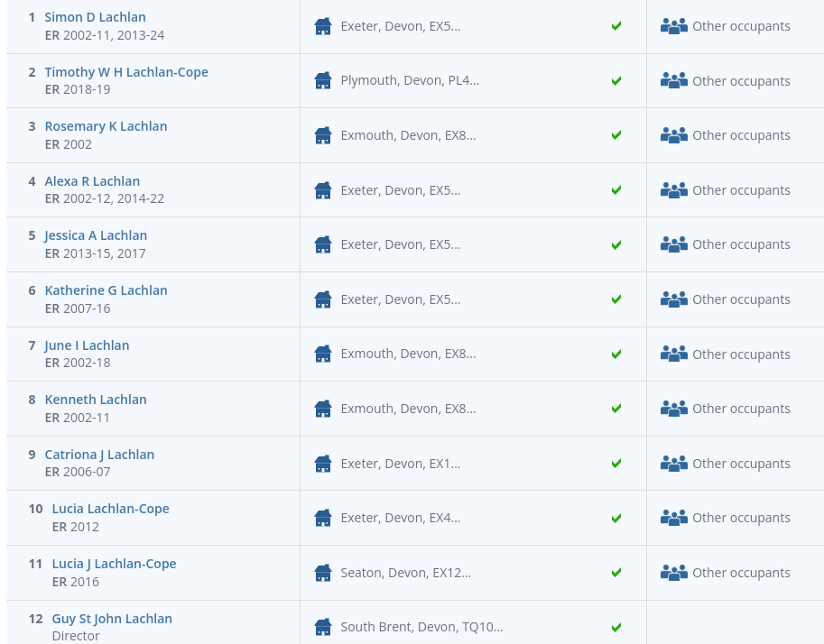Click house icon in Rosemary K Lachlan row
This screenshot has width=824, height=644.
[323, 135]
